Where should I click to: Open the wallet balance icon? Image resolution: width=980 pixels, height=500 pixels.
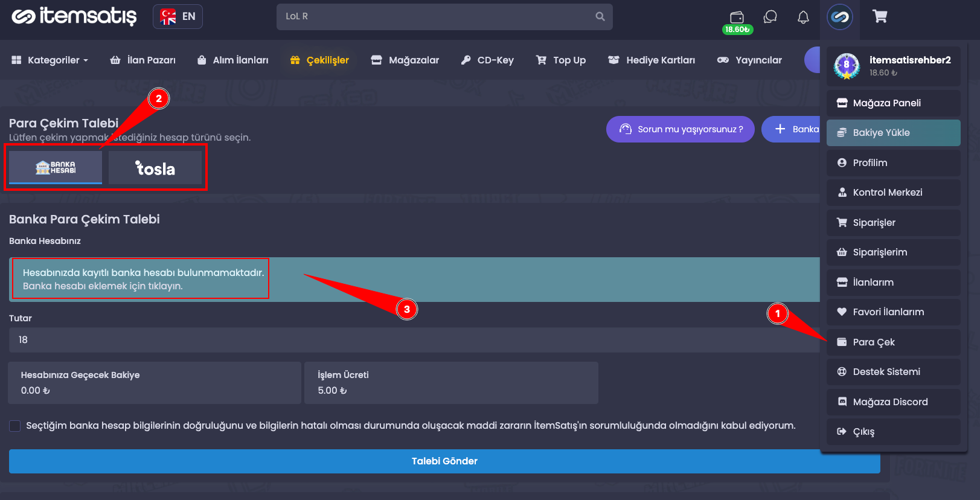(x=737, y=18)
